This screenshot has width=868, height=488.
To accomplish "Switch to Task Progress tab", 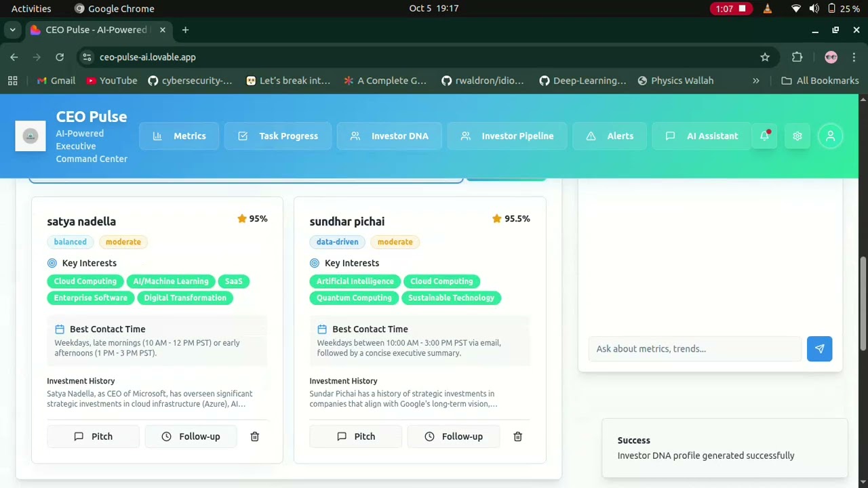I will coord(278,136).
